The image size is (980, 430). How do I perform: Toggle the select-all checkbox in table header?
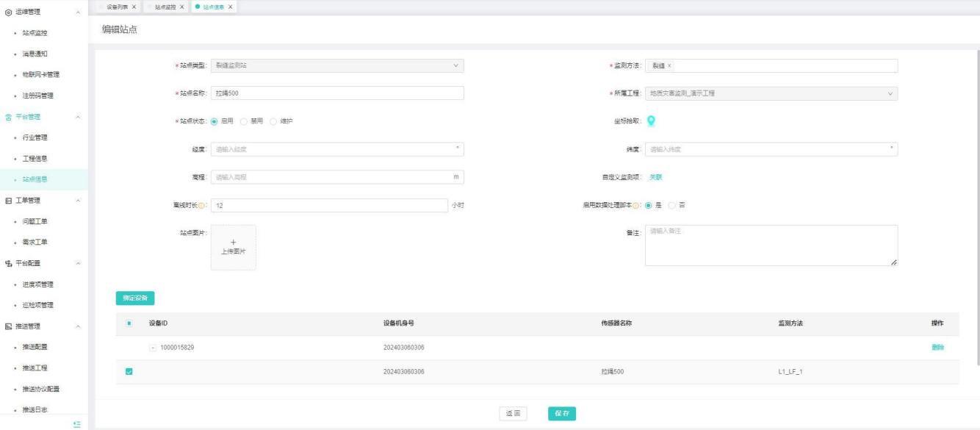coord(129,323)
